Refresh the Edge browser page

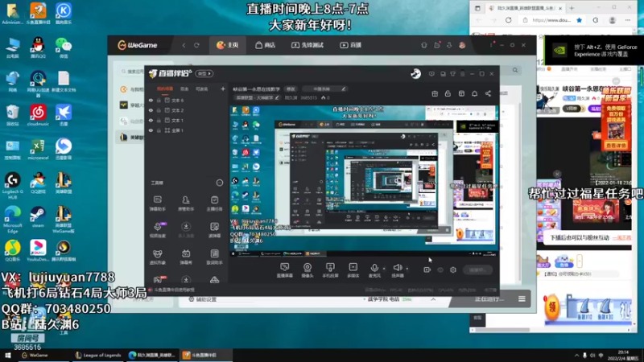point(508,20)
